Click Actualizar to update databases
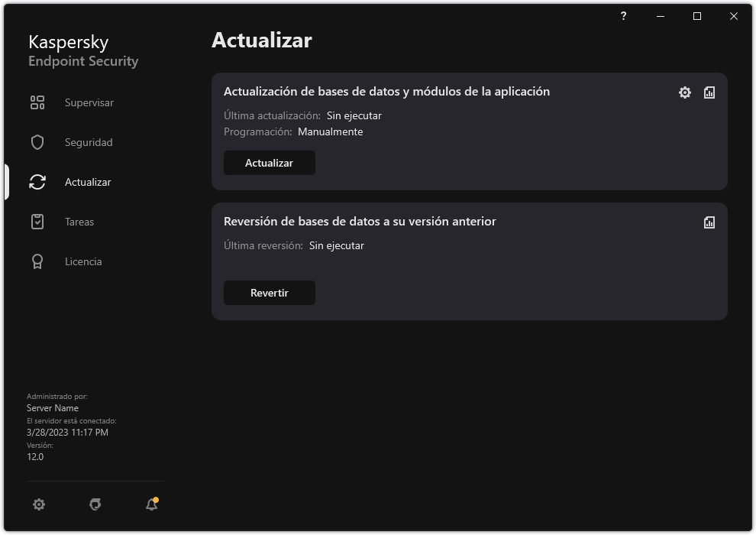The image size is (756, 535). point(270,162)
